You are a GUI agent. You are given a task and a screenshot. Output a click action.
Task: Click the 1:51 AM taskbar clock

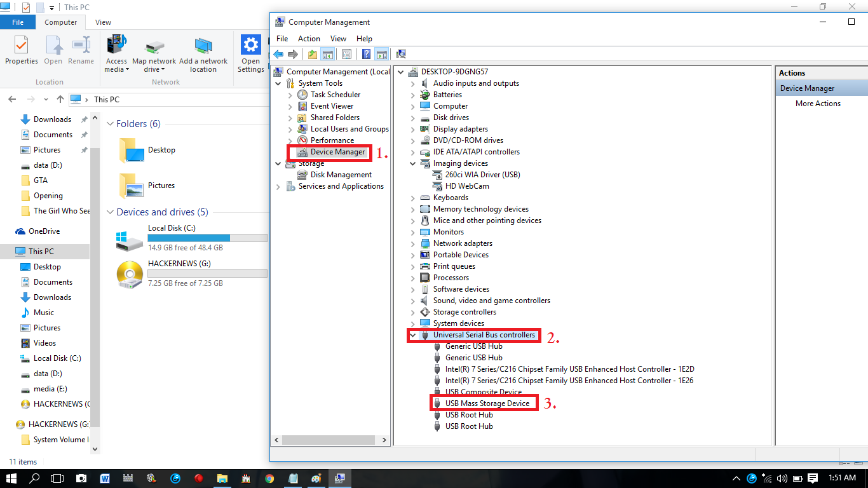(x=842, y=478)
